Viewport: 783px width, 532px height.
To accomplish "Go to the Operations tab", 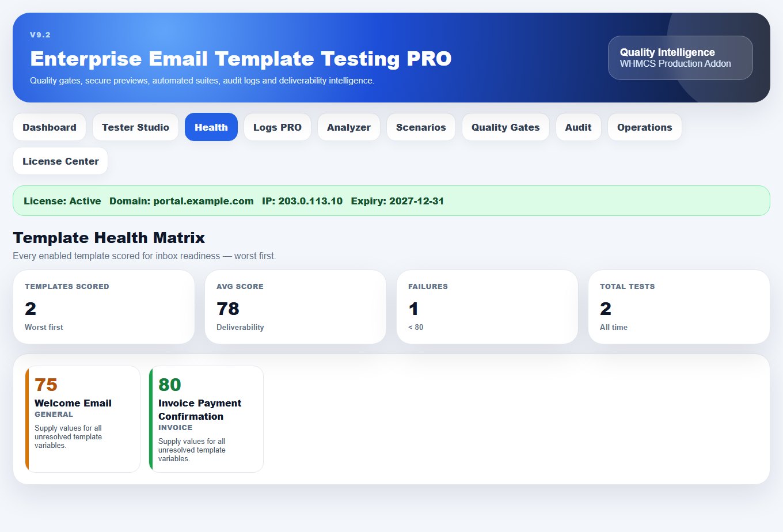I will click(645, 127).
